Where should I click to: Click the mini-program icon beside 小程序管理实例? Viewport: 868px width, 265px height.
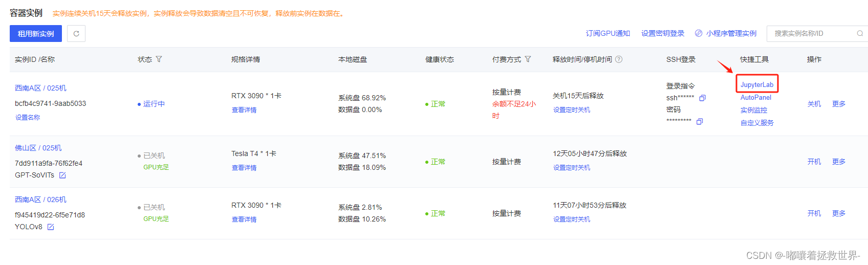pos(699,33)
